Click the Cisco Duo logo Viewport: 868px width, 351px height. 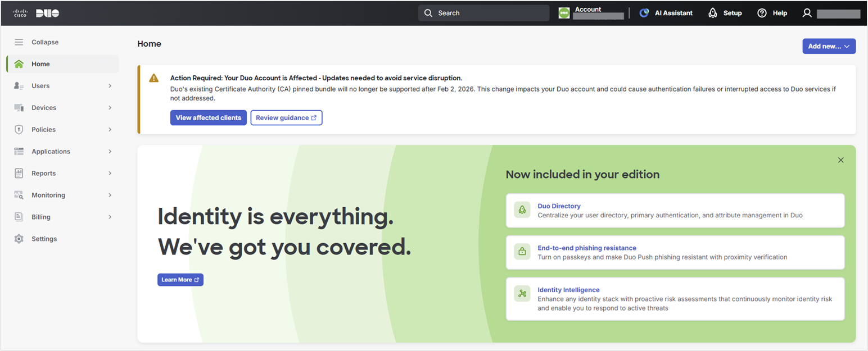[x=36, y=13]
